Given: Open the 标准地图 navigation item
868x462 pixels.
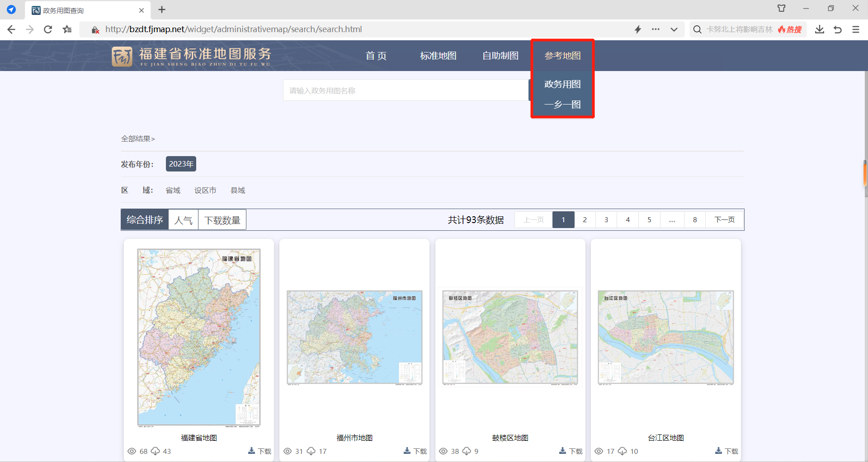Looking at the screenshot, I should point(438,56).
